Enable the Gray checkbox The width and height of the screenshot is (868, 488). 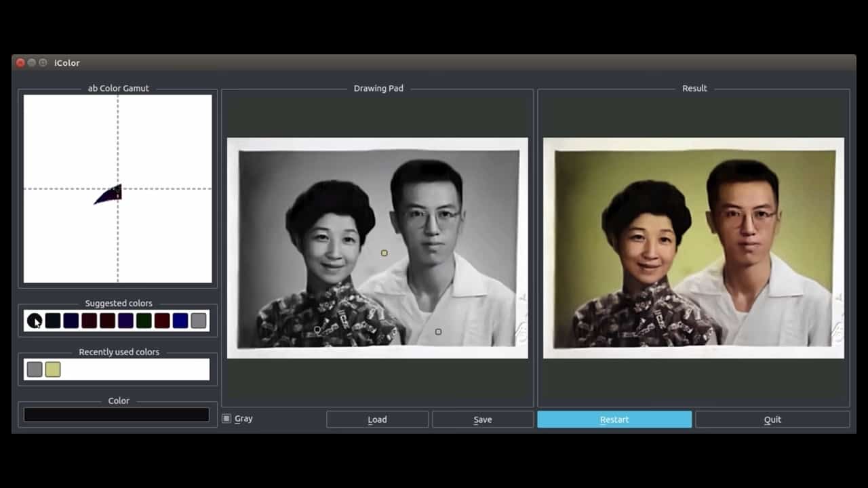coord(227,419)
